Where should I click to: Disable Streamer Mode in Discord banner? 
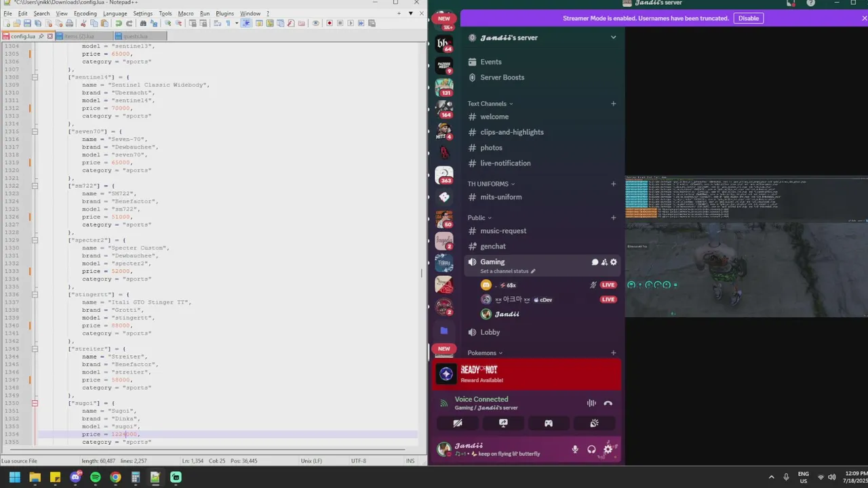point(749,18)
